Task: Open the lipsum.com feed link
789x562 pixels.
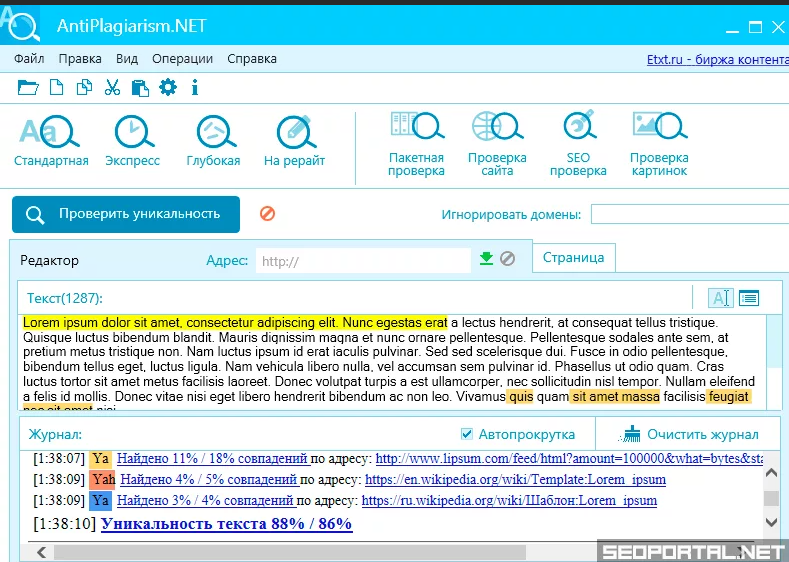Action: tap(570, 458)
